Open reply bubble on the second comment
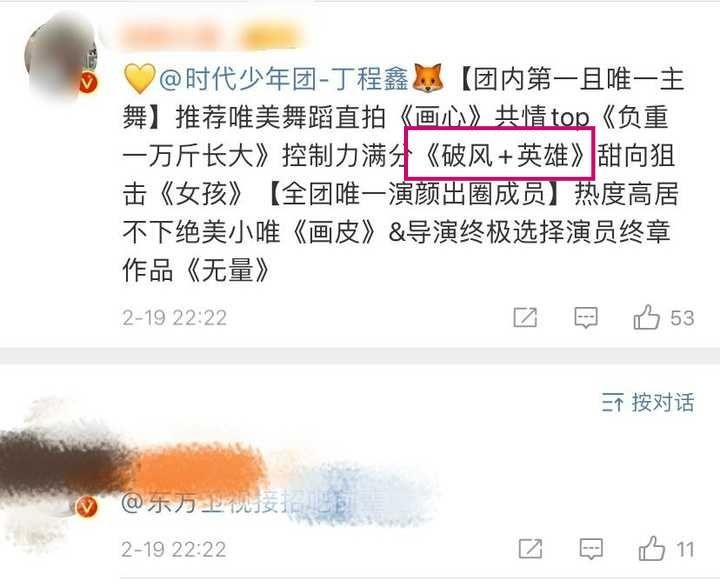Image resolution: width=720 pixels, height=587 pixels. (591, 549)
